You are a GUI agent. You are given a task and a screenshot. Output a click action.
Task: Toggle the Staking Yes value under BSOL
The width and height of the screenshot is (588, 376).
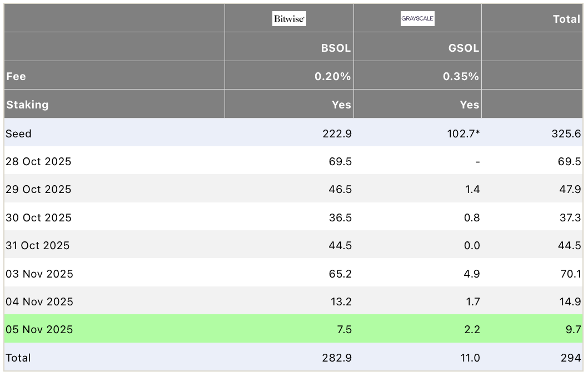point(342,105)
